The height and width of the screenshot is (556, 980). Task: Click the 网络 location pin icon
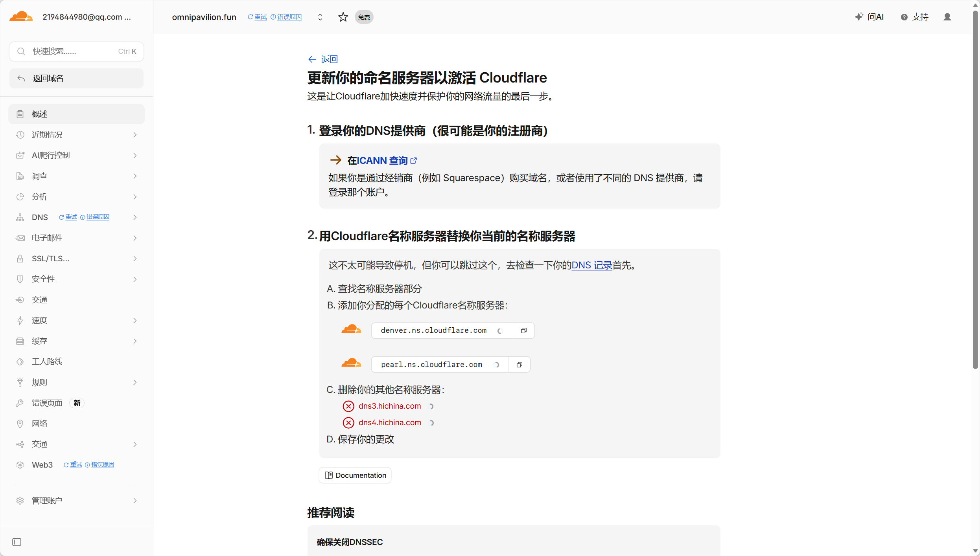20,424
